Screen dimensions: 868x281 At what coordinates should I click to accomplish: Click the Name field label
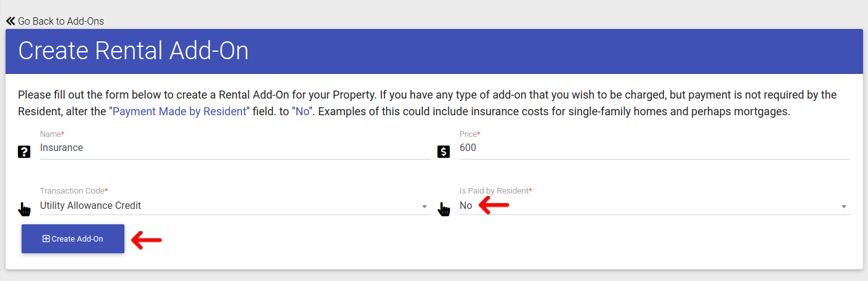52,134
